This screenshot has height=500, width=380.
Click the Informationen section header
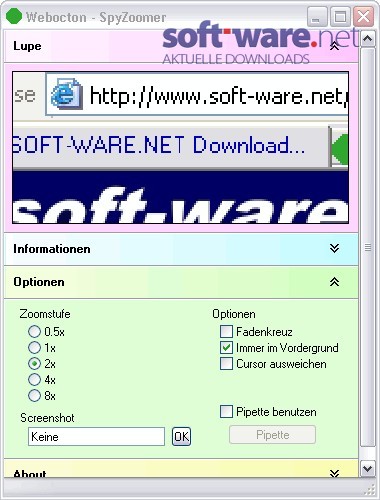pyautogui.click(x=181, y=249)
